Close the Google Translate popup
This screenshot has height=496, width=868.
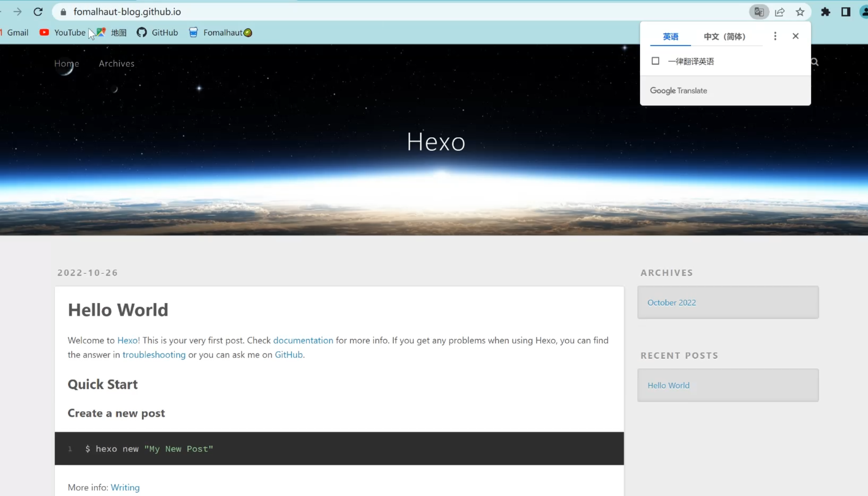tap(795, 36)
